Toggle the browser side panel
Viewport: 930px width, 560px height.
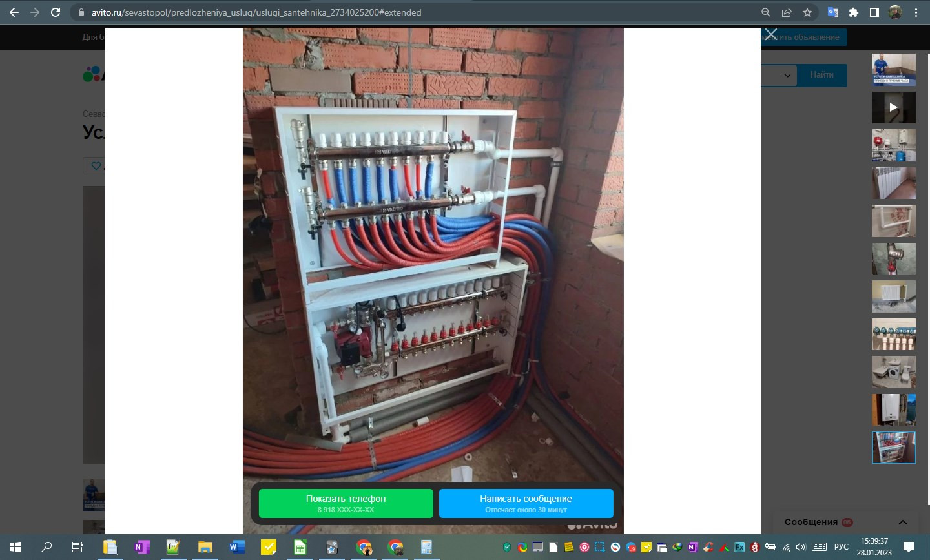(874, 12)
